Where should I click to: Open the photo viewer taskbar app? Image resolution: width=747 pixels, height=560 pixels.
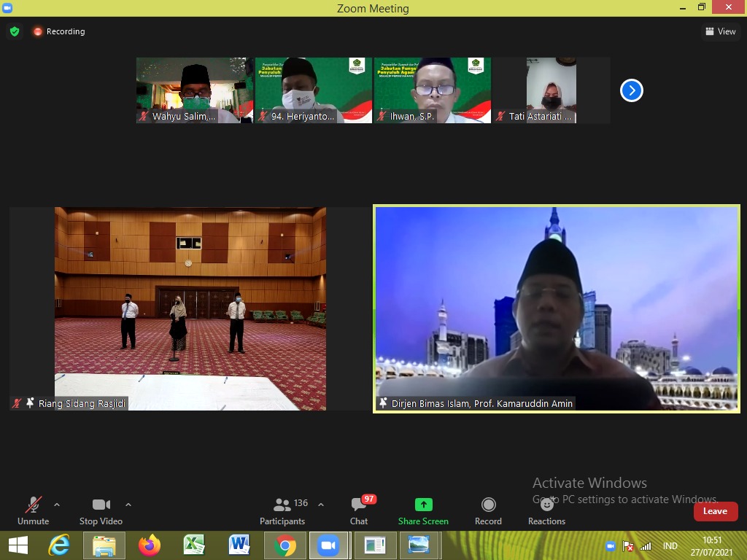(x=418, y=545)
